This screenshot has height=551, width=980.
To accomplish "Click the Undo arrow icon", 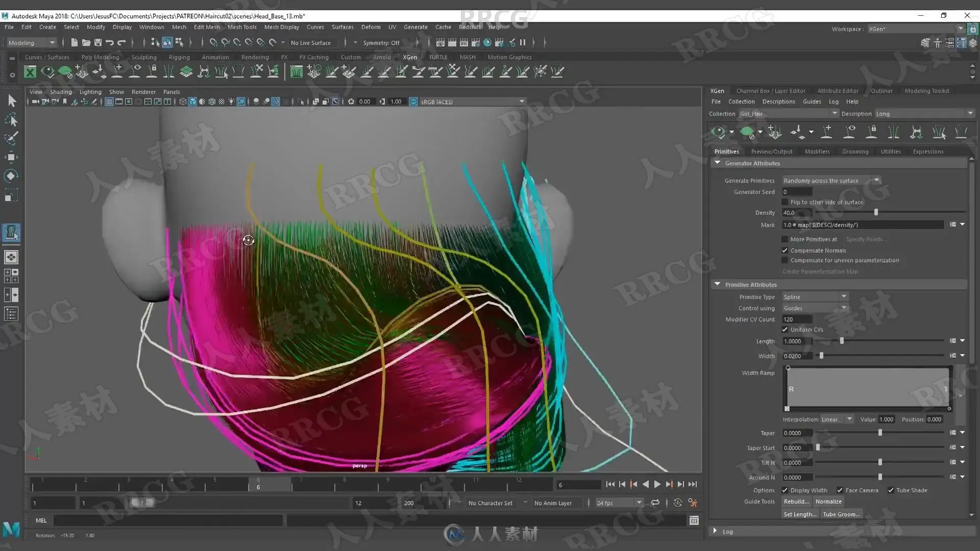I will pyautogui.click(x=109, y=42).
